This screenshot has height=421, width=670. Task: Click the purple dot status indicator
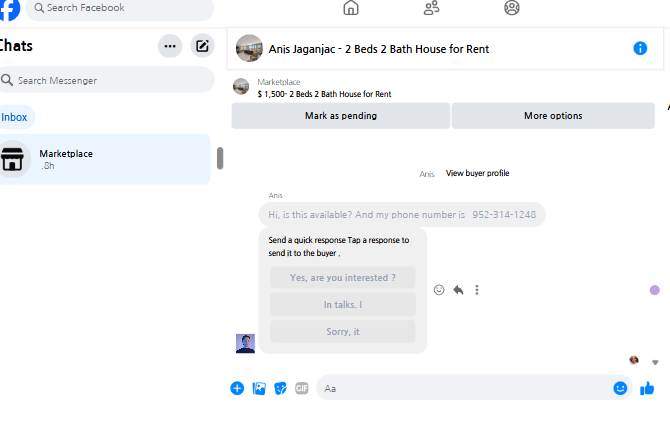[654, 290]
